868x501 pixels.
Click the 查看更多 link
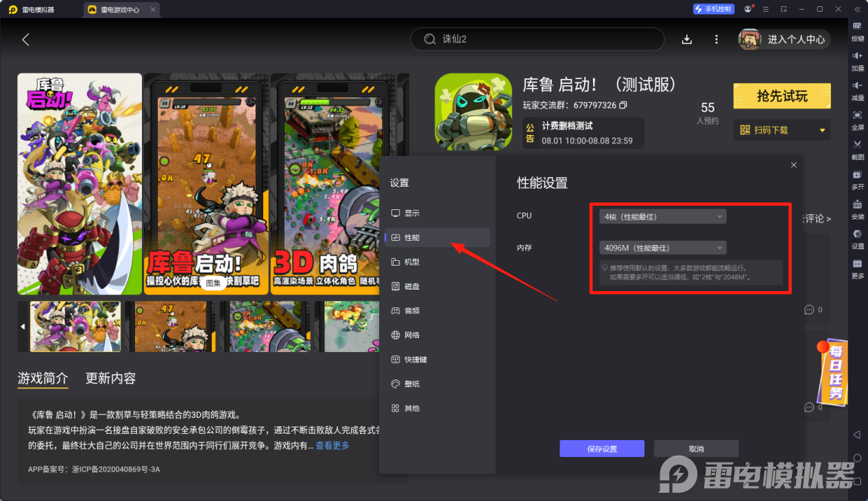(x=333, y=445)
